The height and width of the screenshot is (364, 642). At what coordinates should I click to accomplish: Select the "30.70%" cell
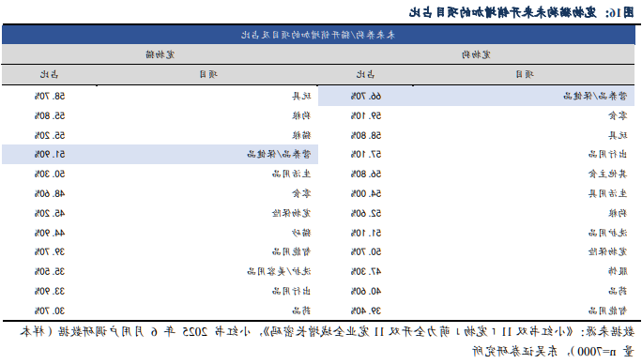click(50, 311)
